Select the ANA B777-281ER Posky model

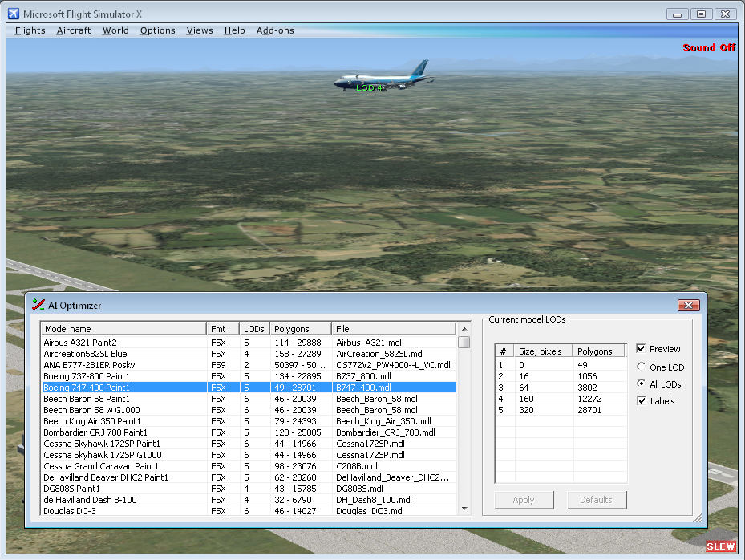[x=249, y=365]
